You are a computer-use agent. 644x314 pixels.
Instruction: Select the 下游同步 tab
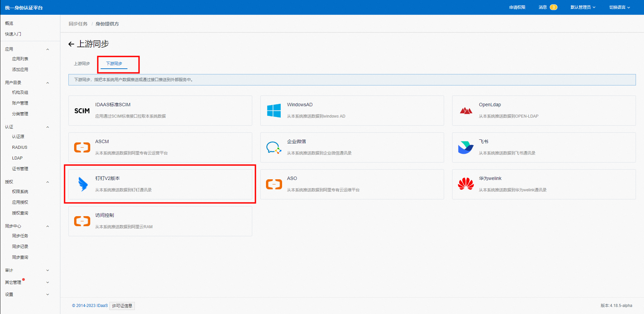(x=114, y=64)
